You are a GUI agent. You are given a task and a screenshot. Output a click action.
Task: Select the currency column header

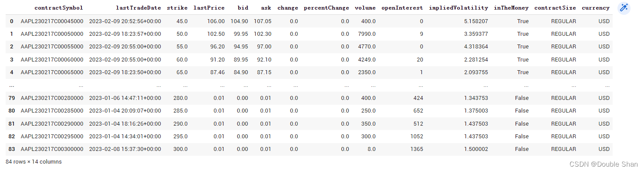pos(596,8)
